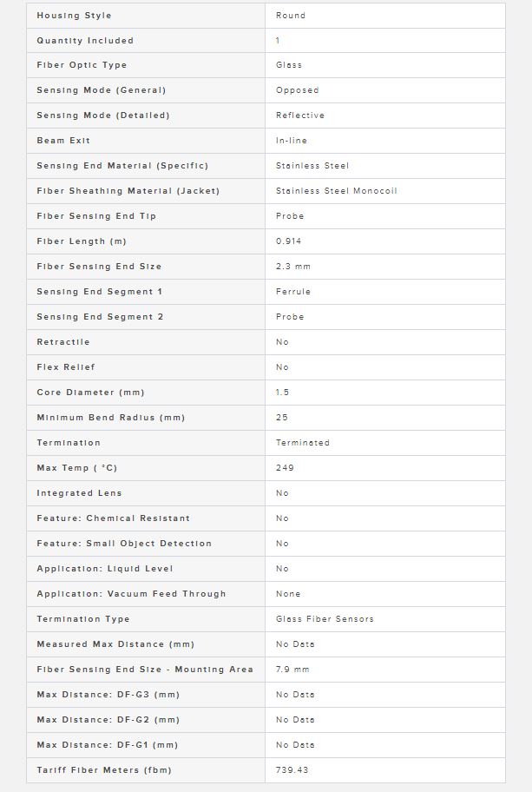Click the Termination Type row label
The width and height of the screenshot is (532, 792).
point(82,619)
